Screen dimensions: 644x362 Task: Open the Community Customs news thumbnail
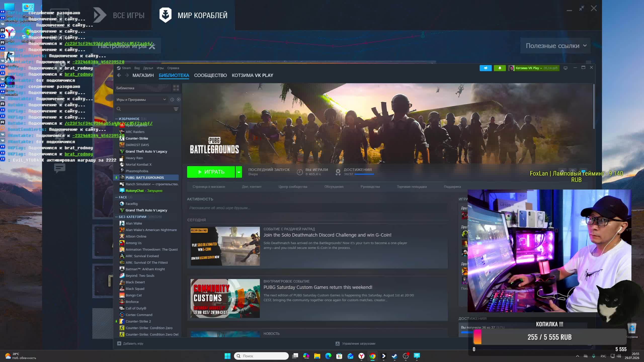[x=225, y=298]
